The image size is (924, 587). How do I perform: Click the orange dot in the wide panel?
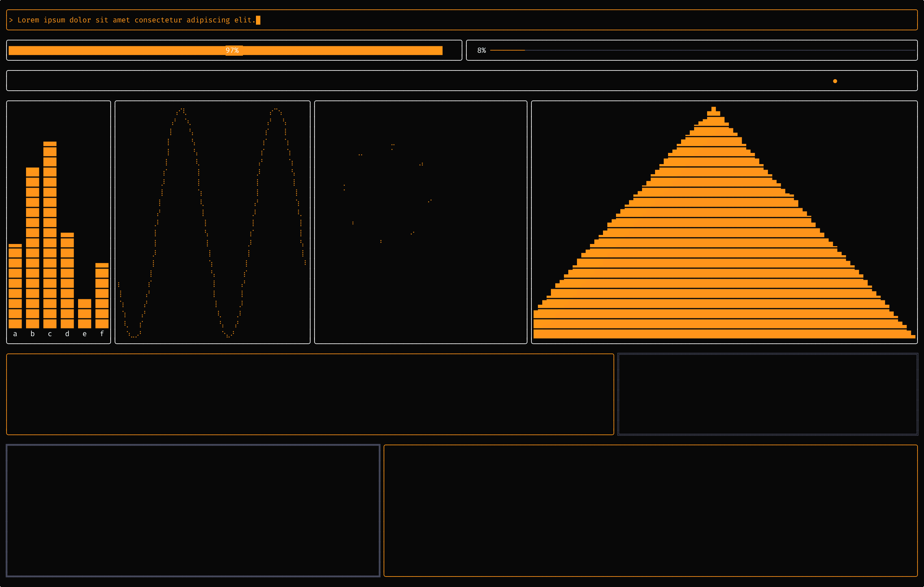pyautogui.click(x=835, y=81)
